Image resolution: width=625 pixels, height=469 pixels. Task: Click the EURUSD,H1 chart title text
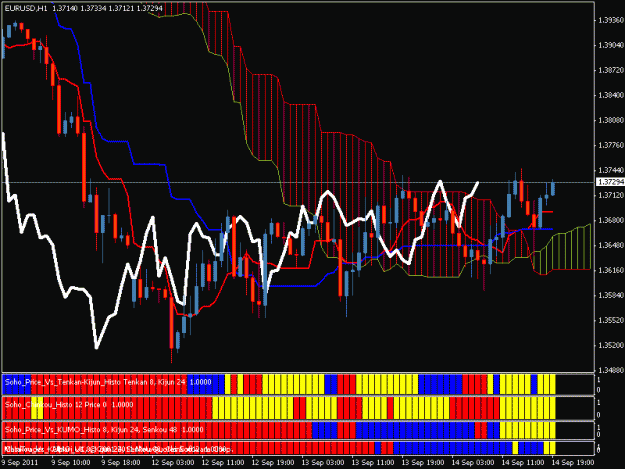point(26,8)
